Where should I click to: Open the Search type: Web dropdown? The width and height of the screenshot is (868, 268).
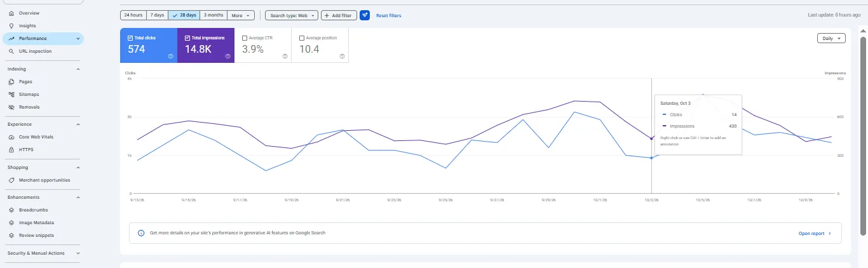[x=292, y=15]
